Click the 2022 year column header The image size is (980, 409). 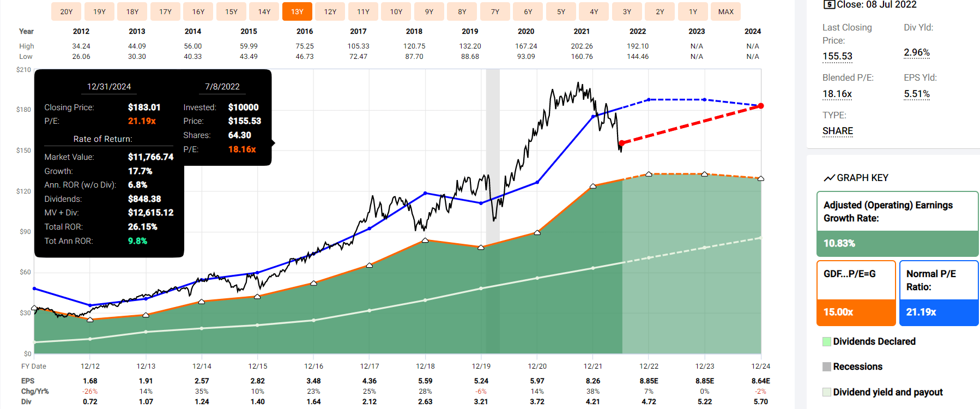638,31
